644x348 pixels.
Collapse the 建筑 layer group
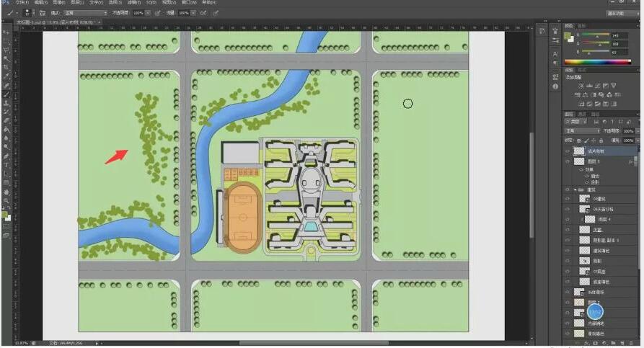[x=575, y=189]
